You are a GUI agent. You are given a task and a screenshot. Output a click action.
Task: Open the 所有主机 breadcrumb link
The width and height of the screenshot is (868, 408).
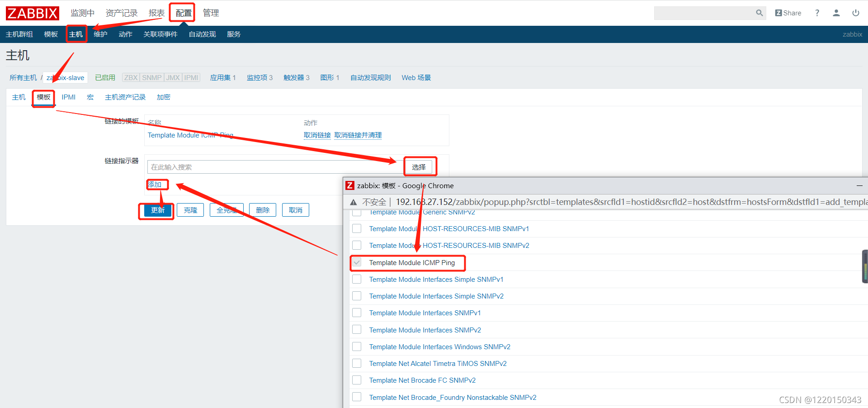coord(24,78)
